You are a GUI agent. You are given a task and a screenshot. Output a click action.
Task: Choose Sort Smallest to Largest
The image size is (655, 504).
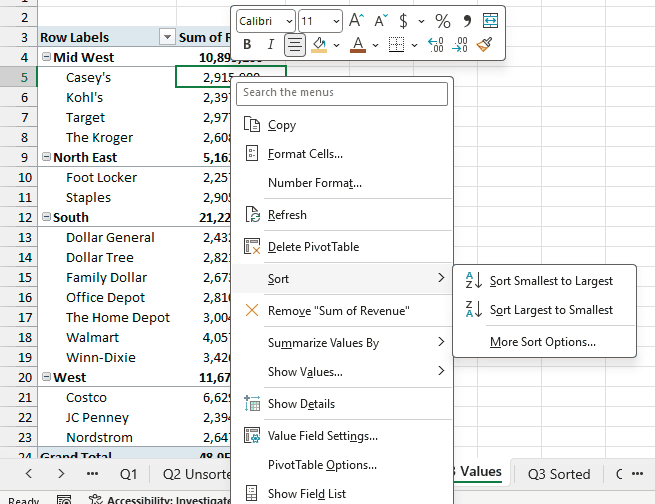tap(544, 281)
